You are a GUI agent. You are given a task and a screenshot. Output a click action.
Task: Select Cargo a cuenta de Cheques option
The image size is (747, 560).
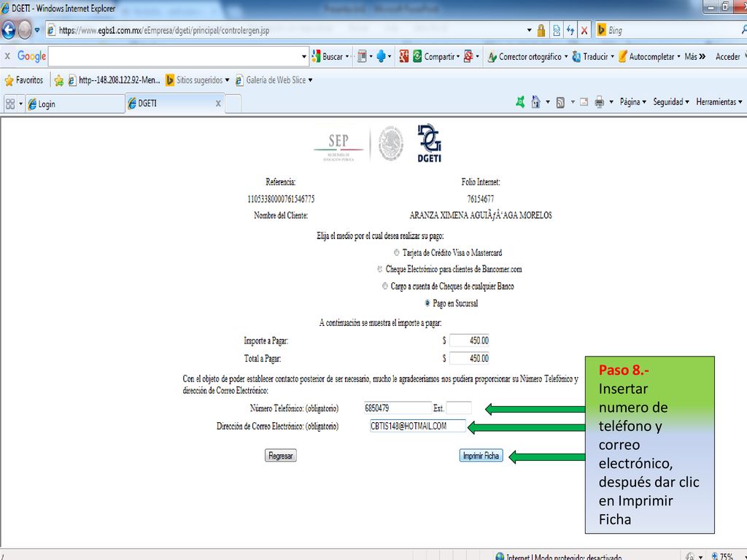[x=384, y=286]
